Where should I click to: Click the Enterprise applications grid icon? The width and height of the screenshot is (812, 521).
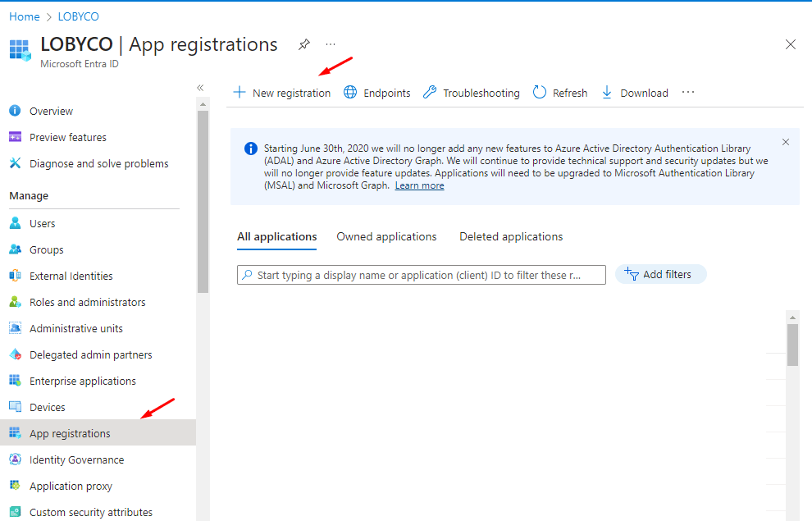click(x=15, y=381)
